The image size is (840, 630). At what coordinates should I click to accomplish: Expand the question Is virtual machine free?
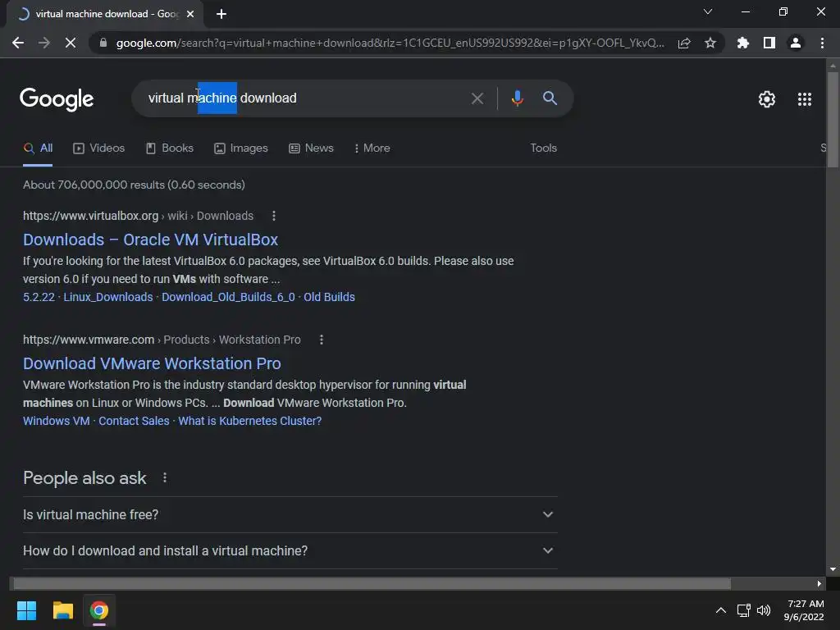[290, 515]
